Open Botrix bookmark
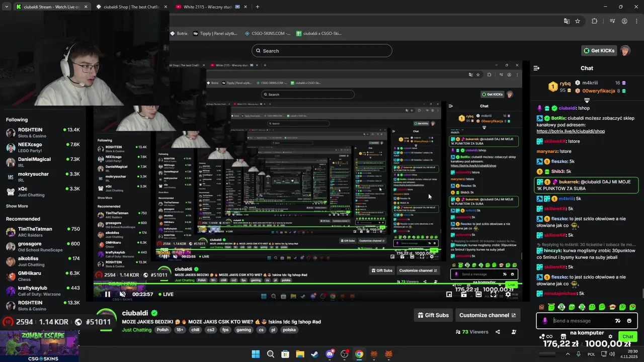The height and width of the screenshot is (362, 644). click(179, 33)
